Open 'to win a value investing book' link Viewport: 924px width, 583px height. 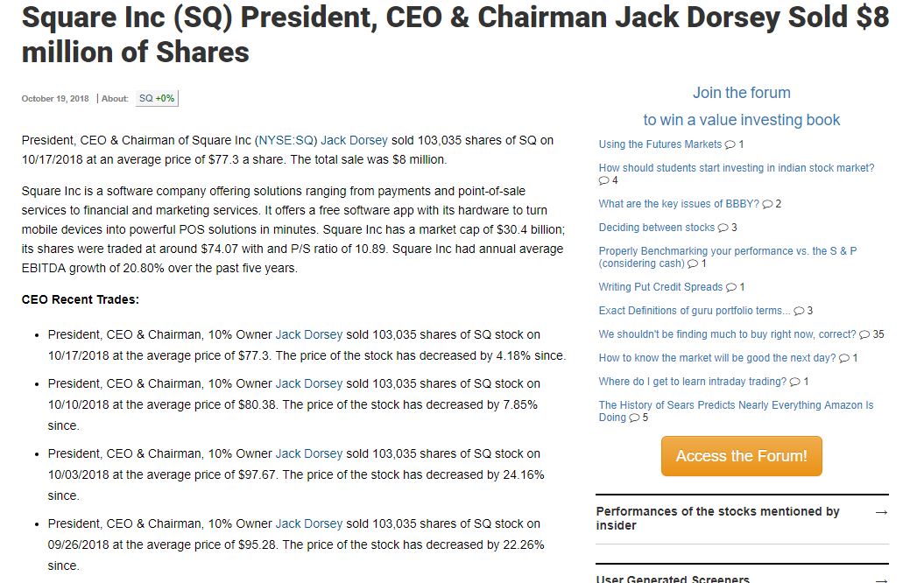click(x=741, y=120)
